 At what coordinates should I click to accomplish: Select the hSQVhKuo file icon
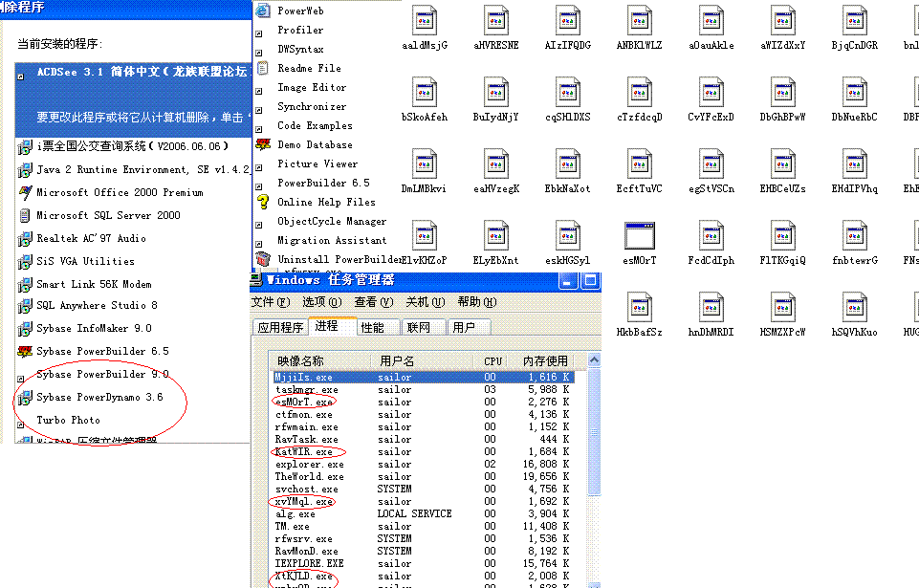click(x=855, y=307)
